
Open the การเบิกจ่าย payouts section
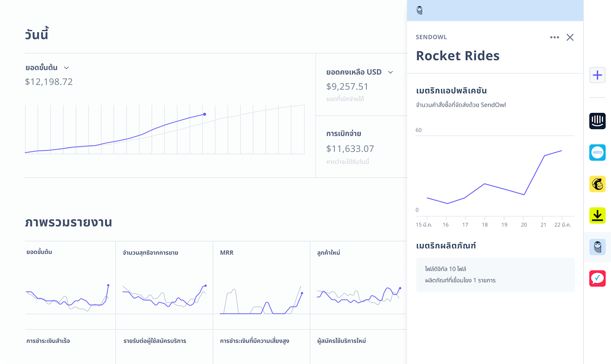point(344,134)
